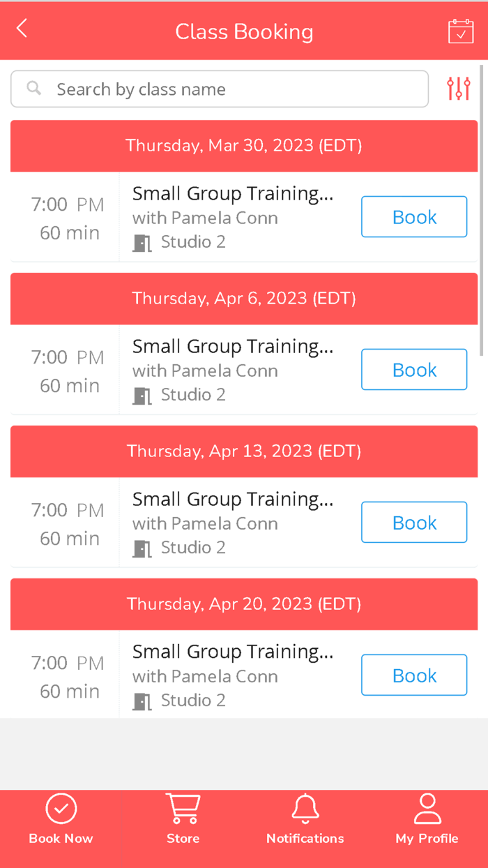The height and width of the screenshot is (868, 488).
Task: Select the Thursday, Apr 6, 2023 header
Action: pos(244,299)
